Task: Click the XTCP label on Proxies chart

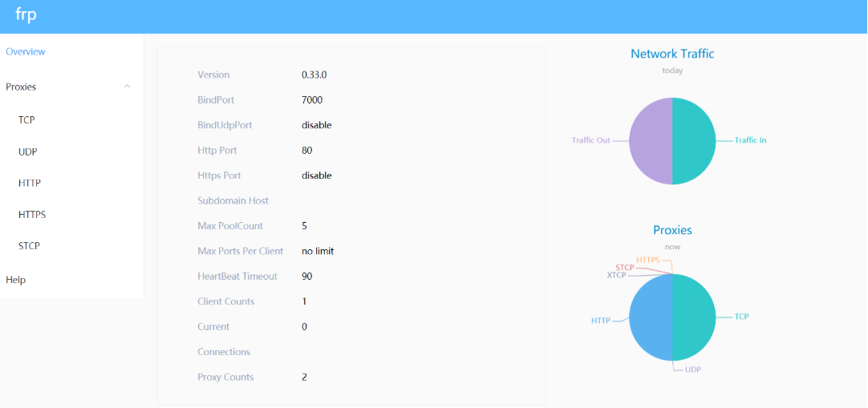Action: 617,275
